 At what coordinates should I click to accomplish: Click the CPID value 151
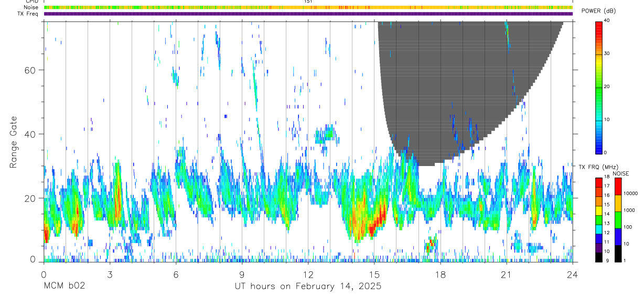pyautogui.click(x=308, y=2)
